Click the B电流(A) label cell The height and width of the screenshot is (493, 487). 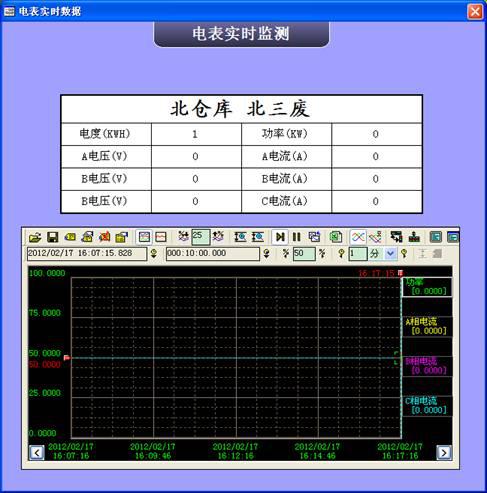pos(286,179)
